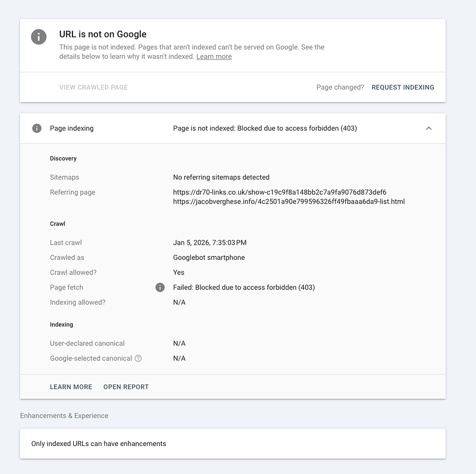Click the LEARN MORE button at card bottom
Screen dimensions: 476x474
pos(71,387)
